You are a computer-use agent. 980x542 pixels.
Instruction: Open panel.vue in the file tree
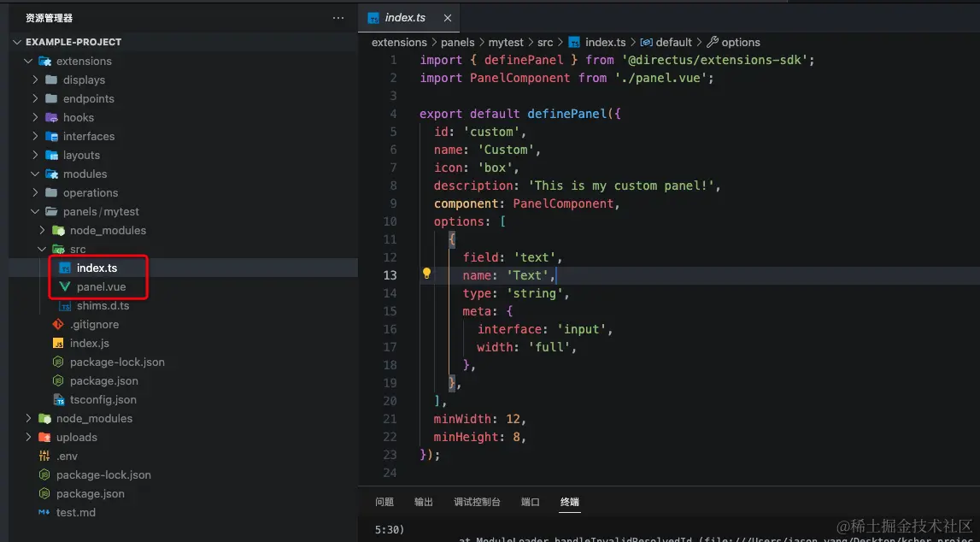pyautogui.click(x=101, y=287)
